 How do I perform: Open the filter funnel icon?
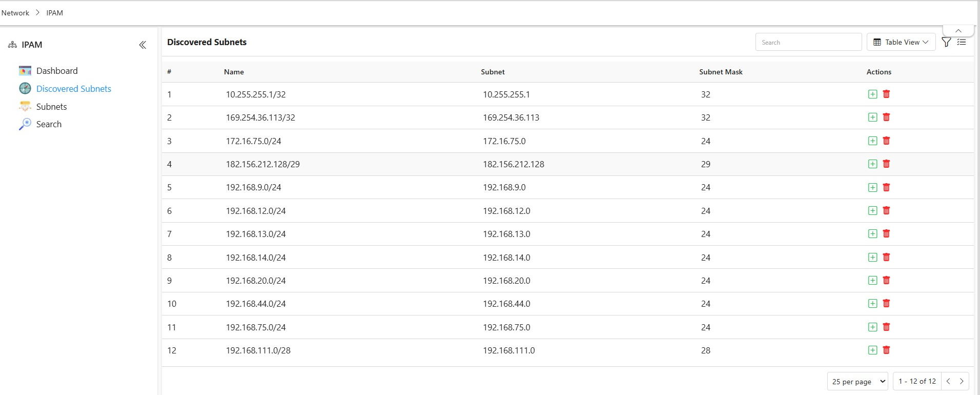[x=946, y=43]
